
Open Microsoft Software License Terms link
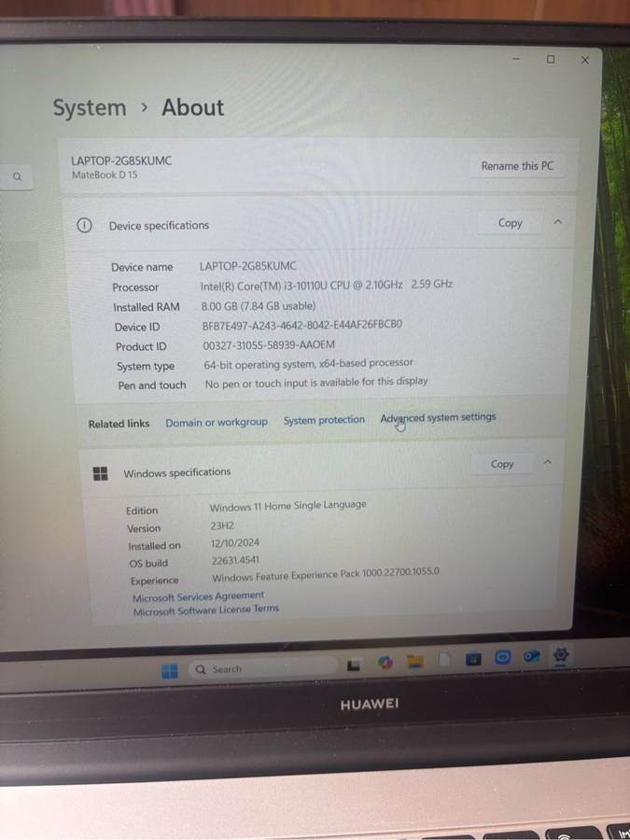206,609
